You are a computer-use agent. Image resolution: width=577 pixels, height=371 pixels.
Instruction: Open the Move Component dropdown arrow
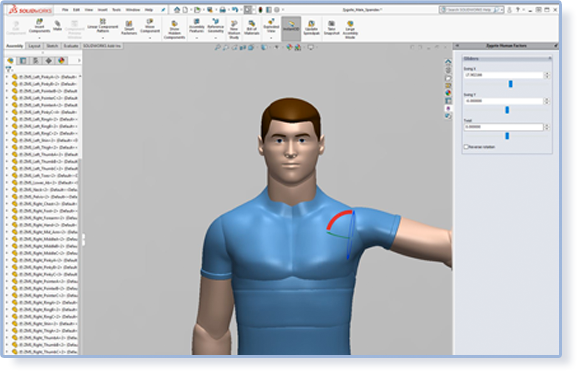[x=150, y=38]
